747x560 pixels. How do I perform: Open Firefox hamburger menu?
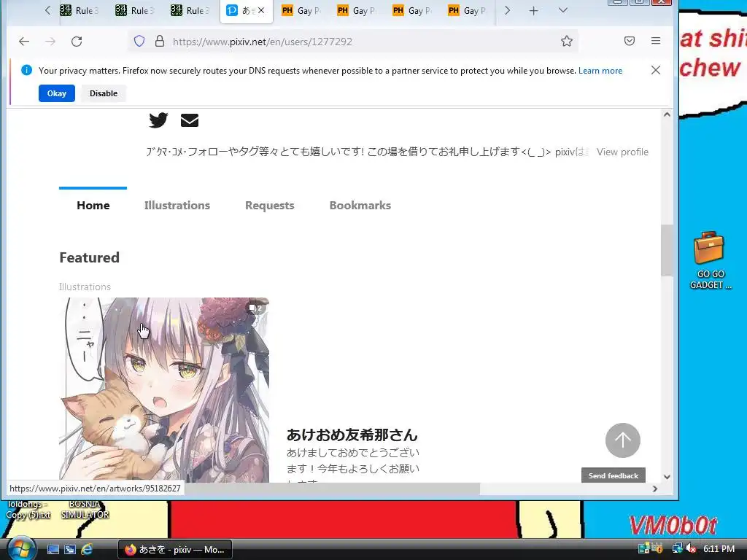[656, 41]
